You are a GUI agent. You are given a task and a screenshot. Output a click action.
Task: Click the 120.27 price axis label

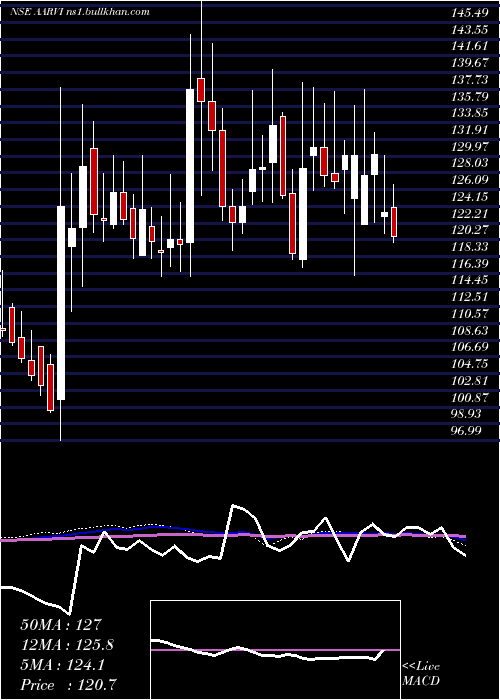point(469,230)
